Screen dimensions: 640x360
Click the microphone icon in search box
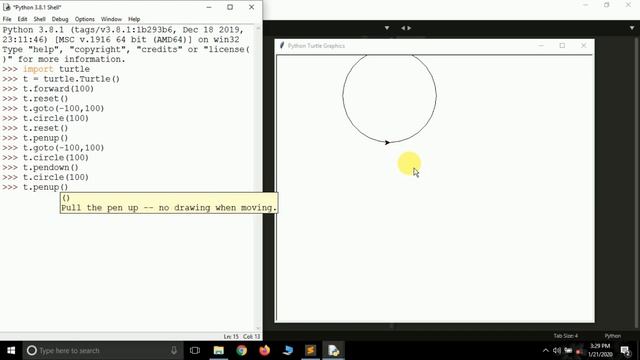click(174, 350)
